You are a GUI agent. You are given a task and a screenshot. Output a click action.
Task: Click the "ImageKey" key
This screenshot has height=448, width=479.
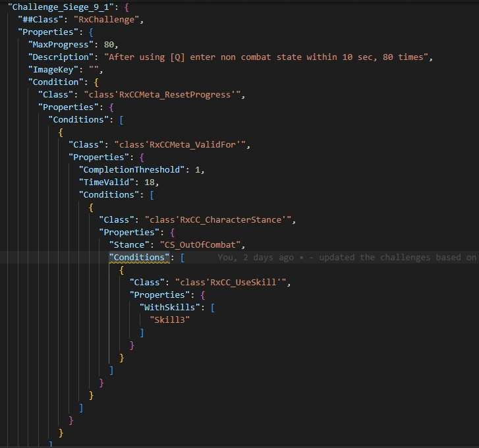tap(55, 69)
